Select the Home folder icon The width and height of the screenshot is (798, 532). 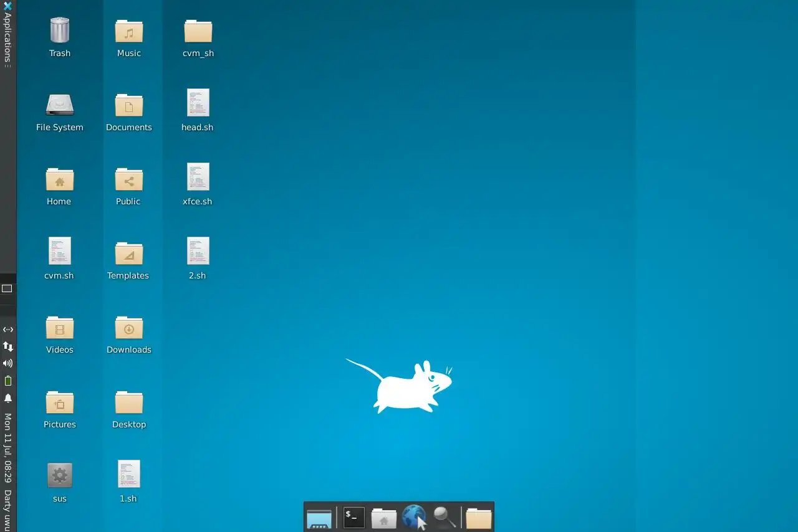pos(60,179)
